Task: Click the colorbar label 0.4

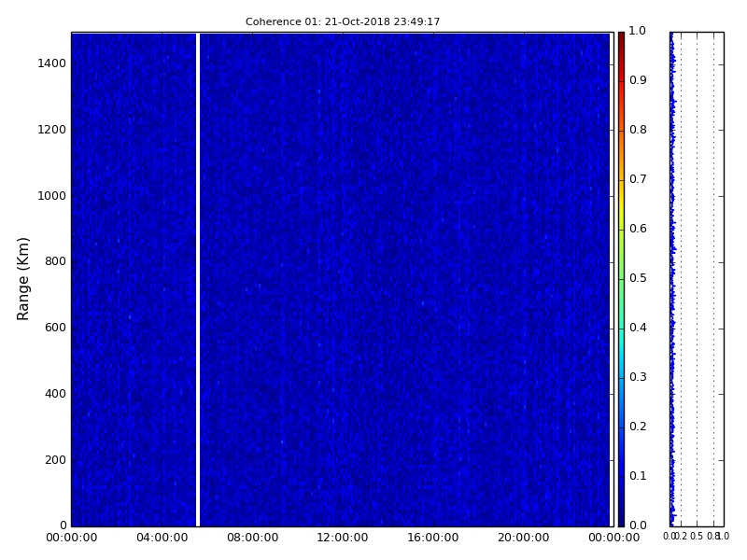Action: click(x=638, y=328)
